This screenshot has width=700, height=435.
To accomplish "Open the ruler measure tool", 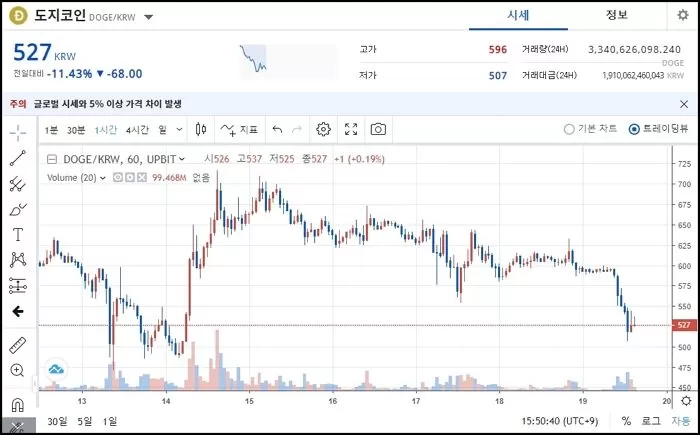I will (17, 344).
